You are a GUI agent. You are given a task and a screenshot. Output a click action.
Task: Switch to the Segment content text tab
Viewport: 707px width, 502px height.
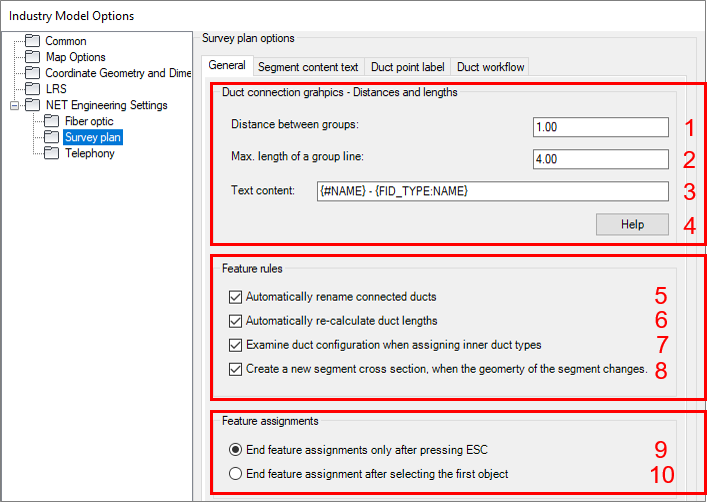pyautogui.click(x=308, y=67)
